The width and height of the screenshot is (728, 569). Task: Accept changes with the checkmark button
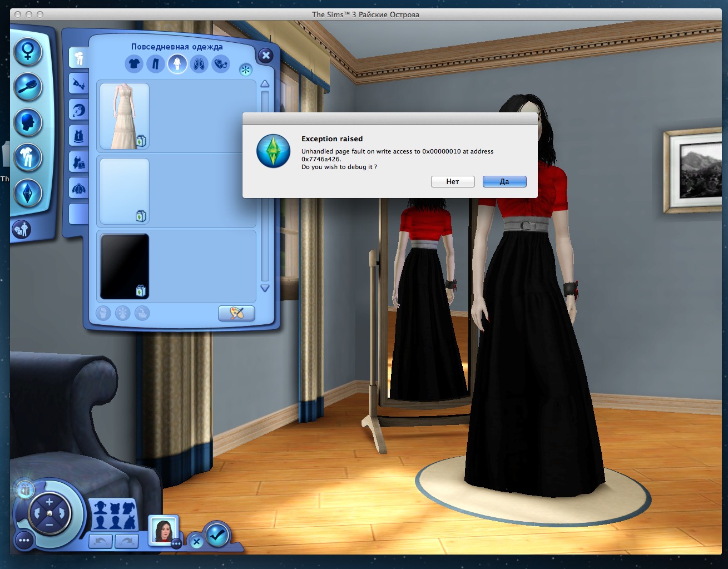tap(217, 535)
